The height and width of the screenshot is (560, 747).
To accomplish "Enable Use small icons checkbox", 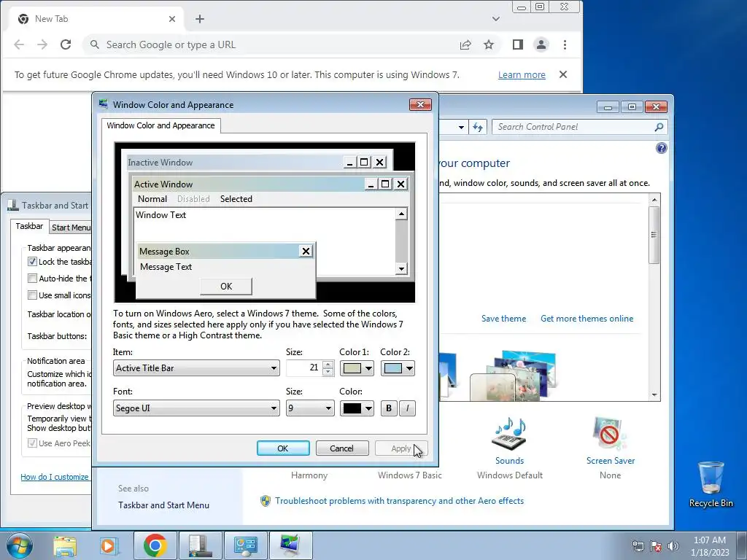I will point(32,295).
